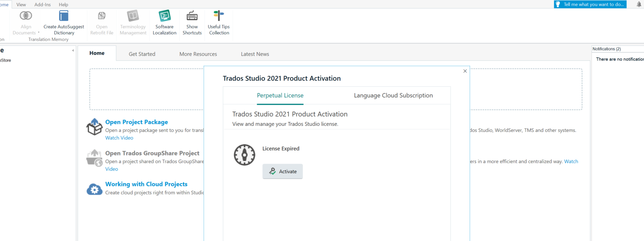Screen dimensions: 644x241
Task: Open Useful Tips Collection
Action: [219, 16]
